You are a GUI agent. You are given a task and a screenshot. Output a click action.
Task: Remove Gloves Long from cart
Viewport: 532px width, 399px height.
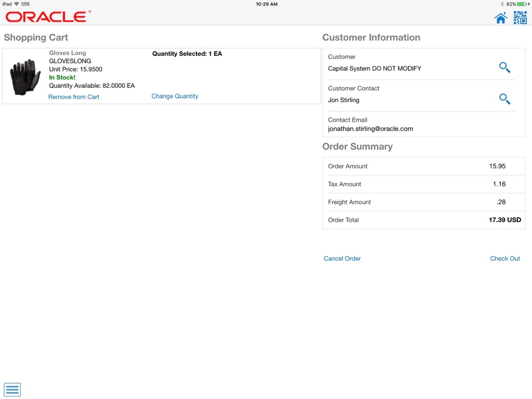73,97
